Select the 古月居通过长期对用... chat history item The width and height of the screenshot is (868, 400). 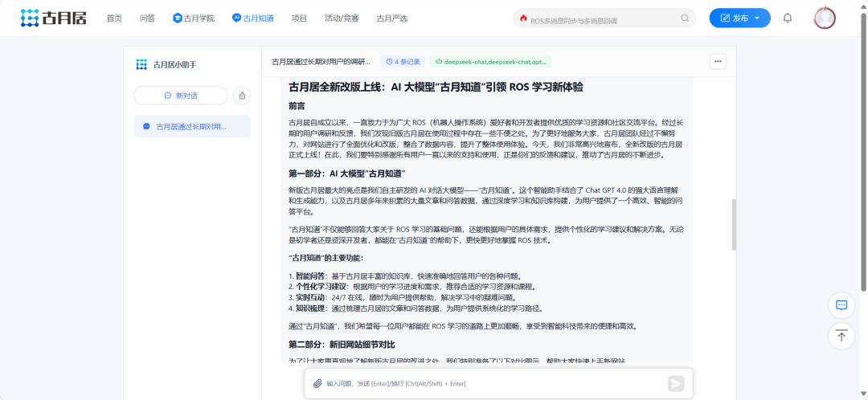192,126
